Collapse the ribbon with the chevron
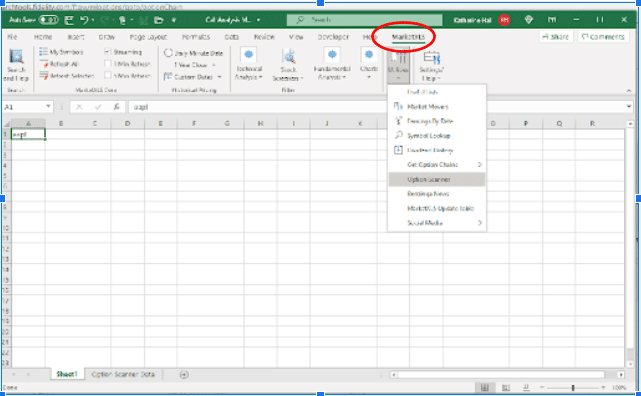The image size is (641, 396). (629, 90)
